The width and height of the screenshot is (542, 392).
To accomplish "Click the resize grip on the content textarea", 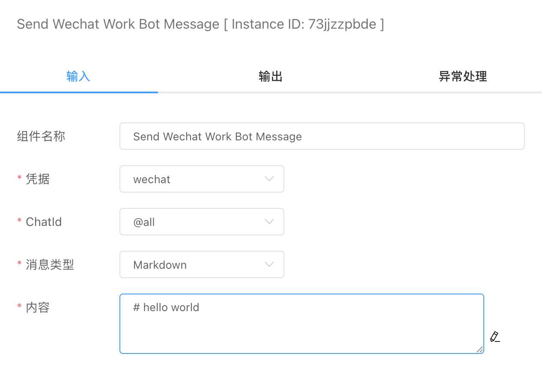I will (479, 350).
